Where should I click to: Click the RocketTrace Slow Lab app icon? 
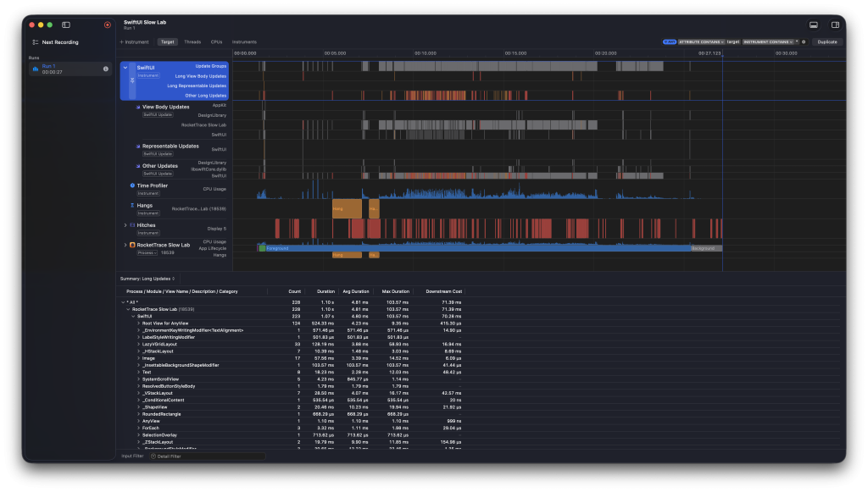pyautogui.click(x=132, y=245)
